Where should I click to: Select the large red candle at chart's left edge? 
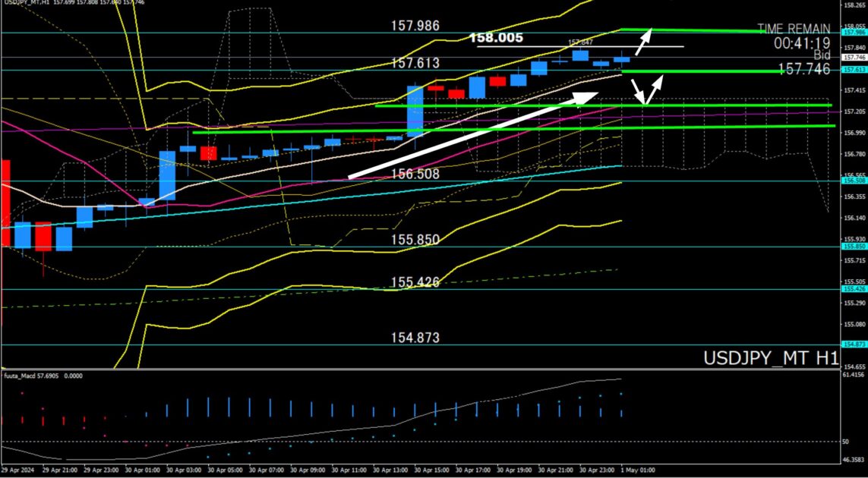coord(5,202)
